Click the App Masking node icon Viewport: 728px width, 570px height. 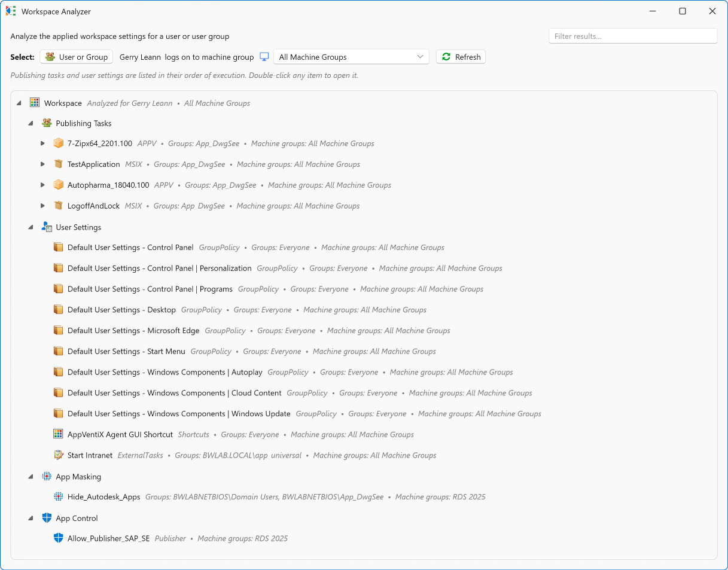(x=47, y=477)
